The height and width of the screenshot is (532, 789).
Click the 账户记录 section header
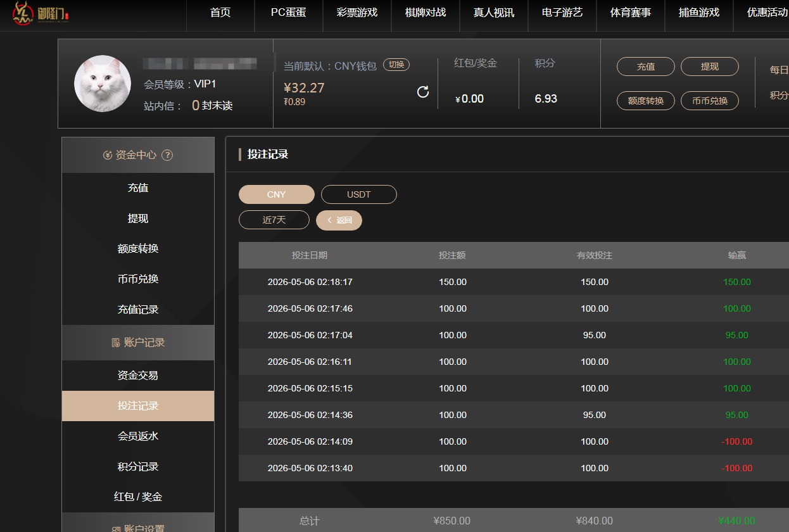tap(138, 343)
